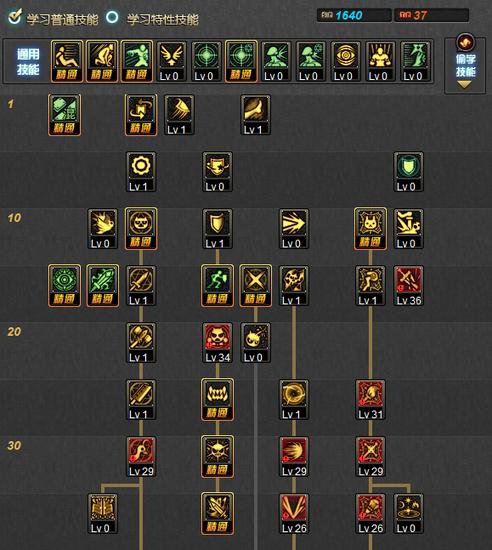
Task: Select the green eye circle mastered skill
Action: (65, 286)
